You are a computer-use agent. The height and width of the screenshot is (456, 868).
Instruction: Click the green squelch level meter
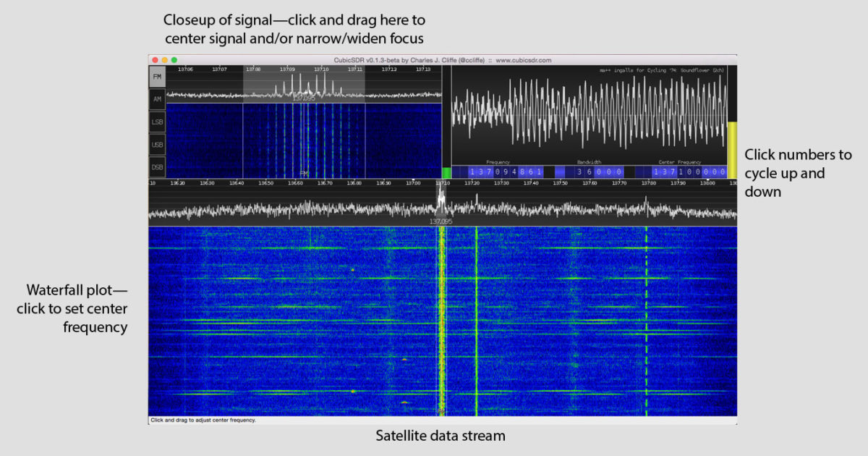pyautogui.click(x=446, y=172)
